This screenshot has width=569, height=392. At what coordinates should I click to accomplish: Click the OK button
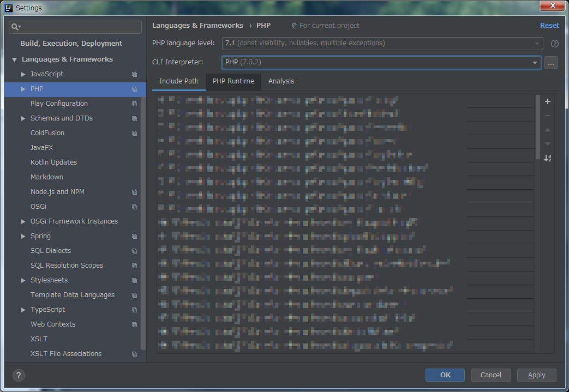coord(445,375)
